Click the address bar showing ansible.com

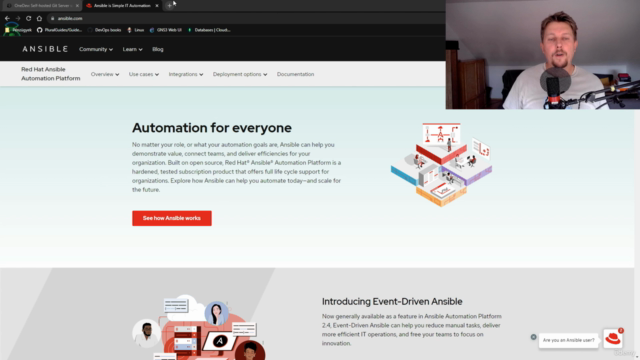point(245,18)
